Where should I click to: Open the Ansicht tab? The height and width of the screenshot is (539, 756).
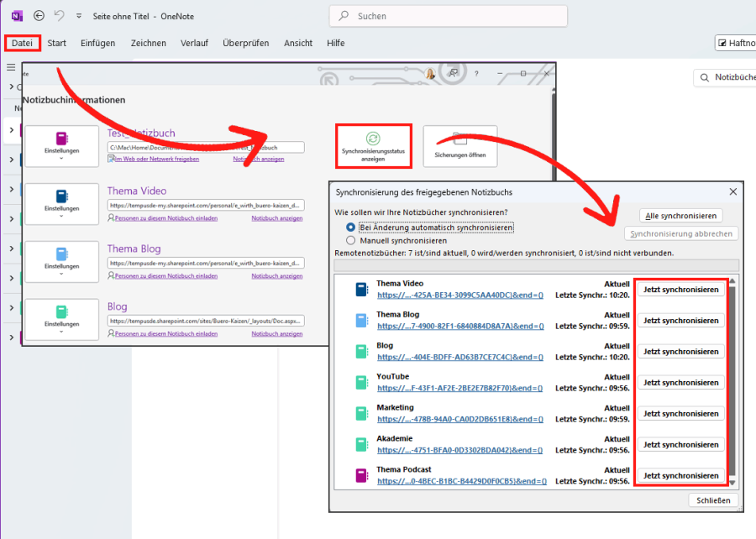(298, 43)
